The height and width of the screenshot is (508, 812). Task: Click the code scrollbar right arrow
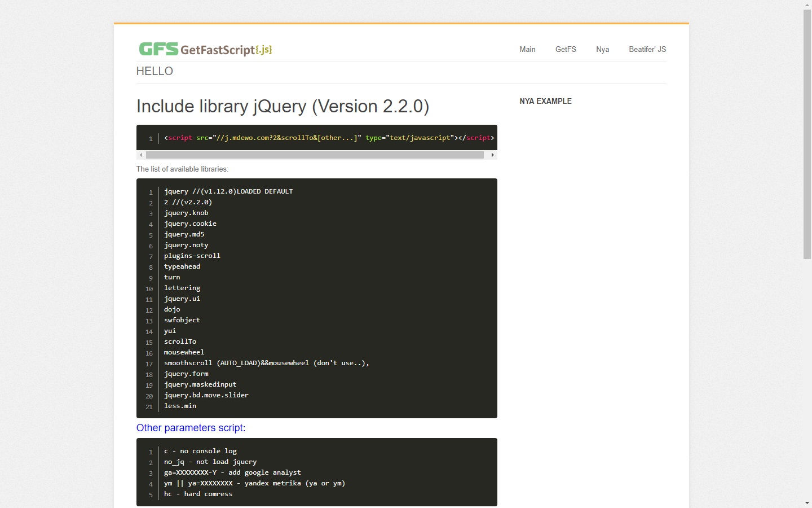coord(493,155)
